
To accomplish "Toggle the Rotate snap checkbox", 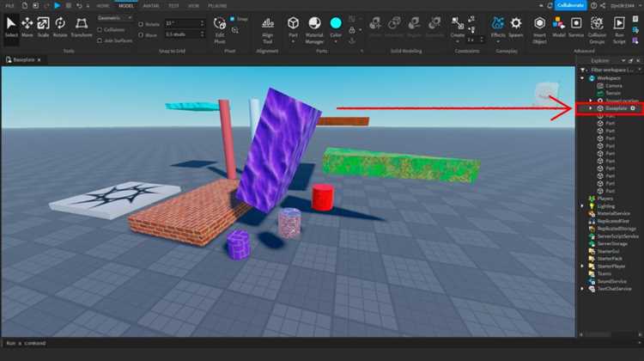I will (x=141, y=24).
